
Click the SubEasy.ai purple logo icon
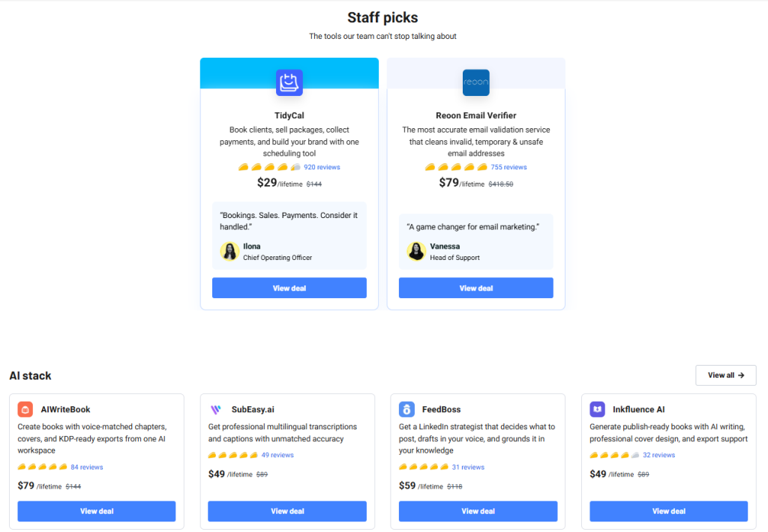pyautogui.click(x=215, y=409)
